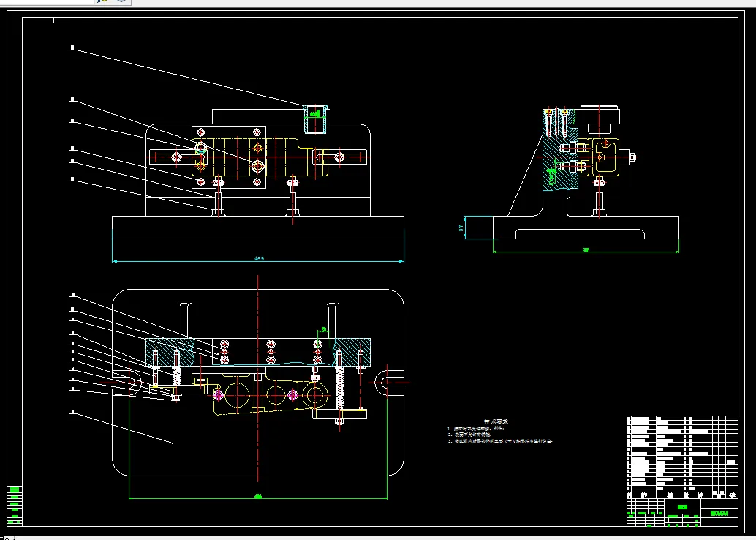Click the small empty box at the frame's top-left corner

tap(38, 20)
